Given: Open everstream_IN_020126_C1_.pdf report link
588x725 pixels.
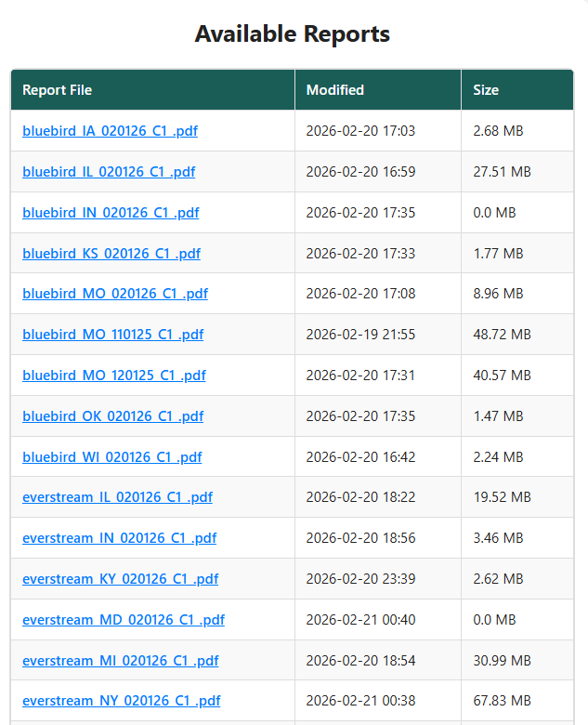Looking at the screenshot, I should click(119, 538).
